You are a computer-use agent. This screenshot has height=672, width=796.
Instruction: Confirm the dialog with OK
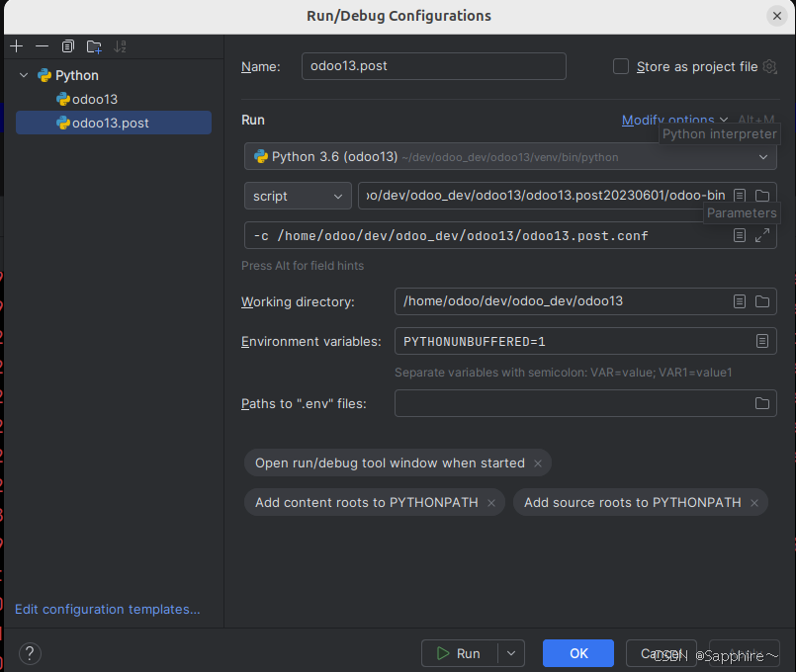[578, 653]
